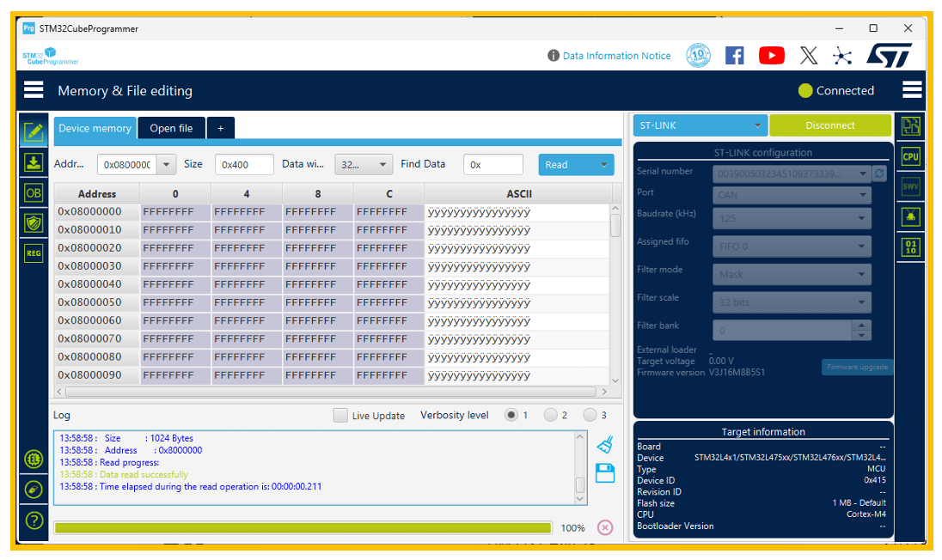This screenshot has width=942, height=560.
Task: Click the read progress bar
Action: coord(303,527)
